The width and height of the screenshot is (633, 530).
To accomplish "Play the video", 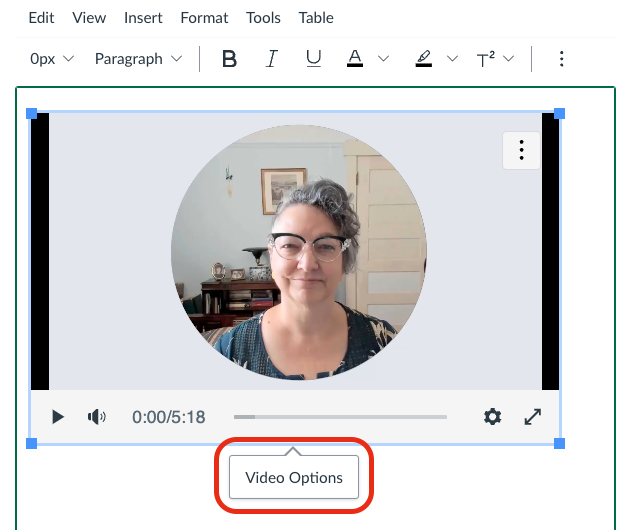I will pyautogui.click(x=58, y=417).
